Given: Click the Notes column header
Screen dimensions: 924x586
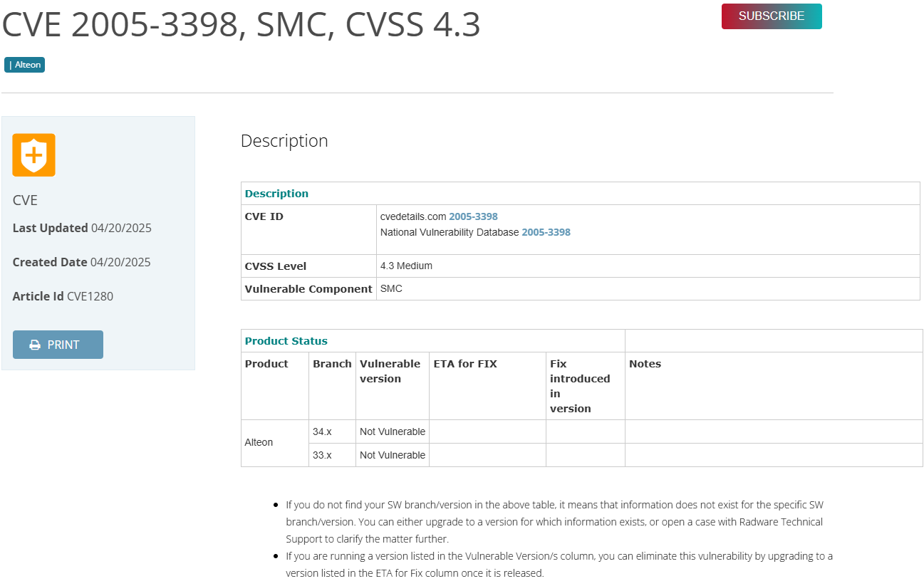Looking at the screenshot, I should click(x=645, y=364).
